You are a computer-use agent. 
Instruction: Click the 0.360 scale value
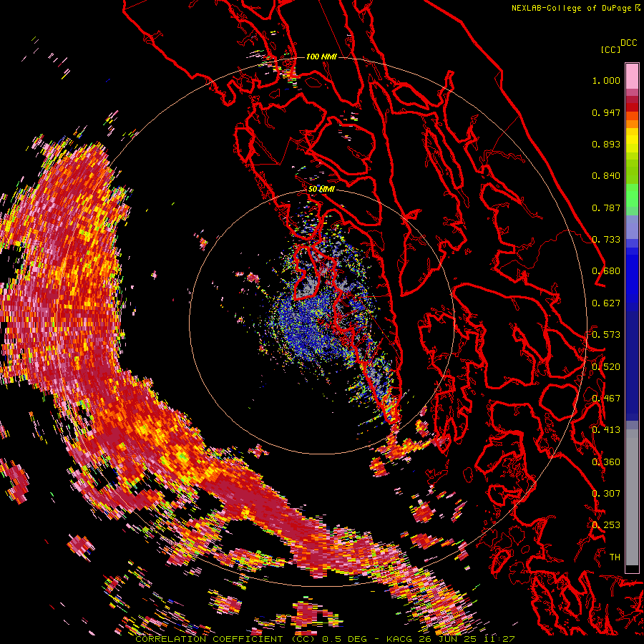tap(606, 462)
